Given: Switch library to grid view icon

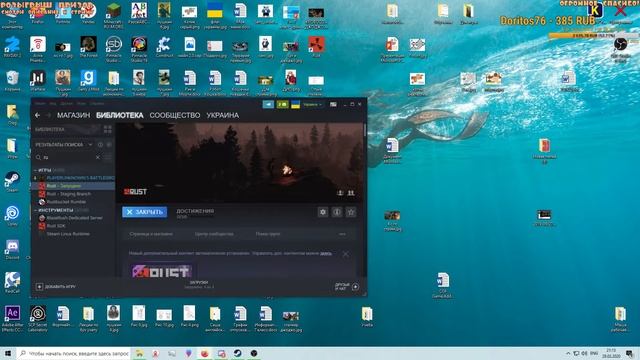Looking at the screenshot, I should [x=108, y=129].
